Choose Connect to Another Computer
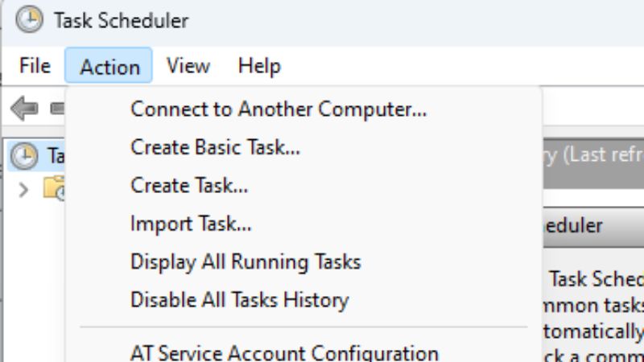 pos(279,109)
